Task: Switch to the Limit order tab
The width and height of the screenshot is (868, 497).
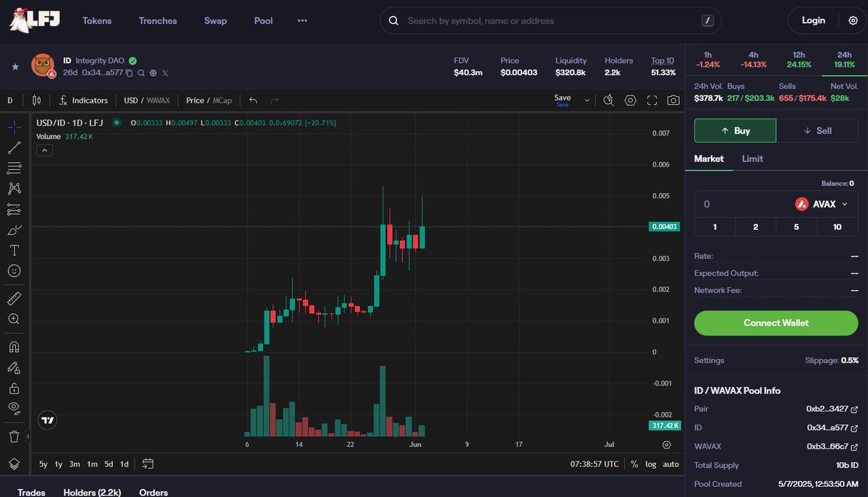Action: [x=752, y=158]
